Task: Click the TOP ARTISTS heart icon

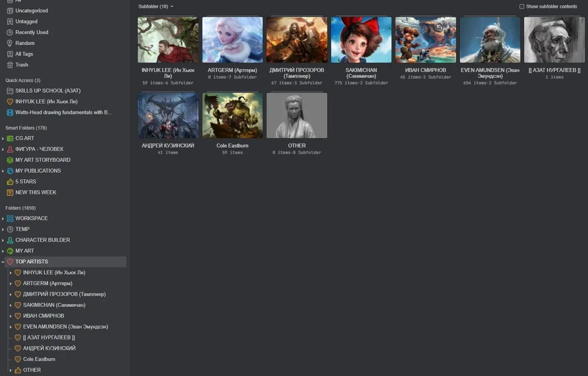Action: [x=10, y=262]
